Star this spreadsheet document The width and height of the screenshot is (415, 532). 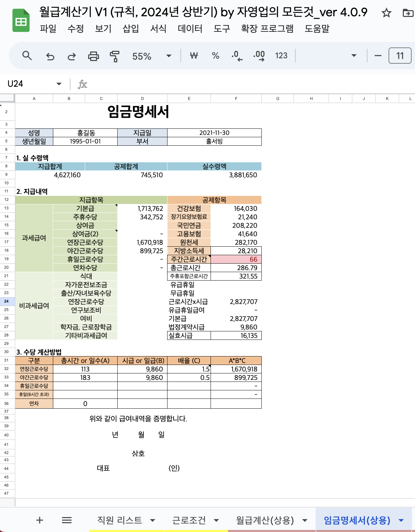pyautogui.click(x=386, y=13)
